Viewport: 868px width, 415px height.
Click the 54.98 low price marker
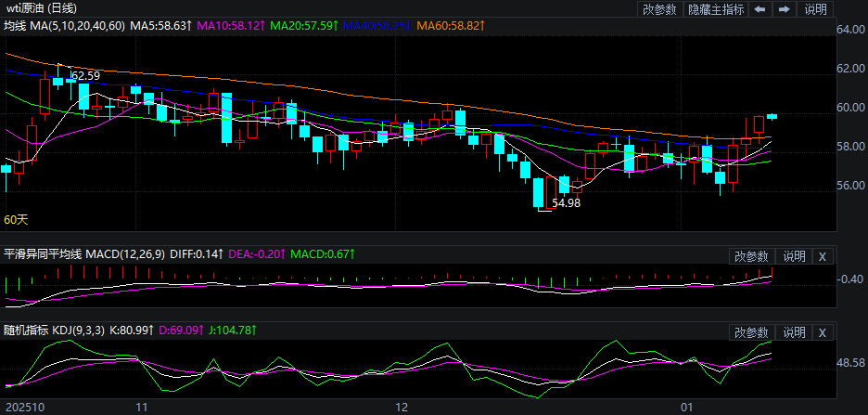[566, 202]
